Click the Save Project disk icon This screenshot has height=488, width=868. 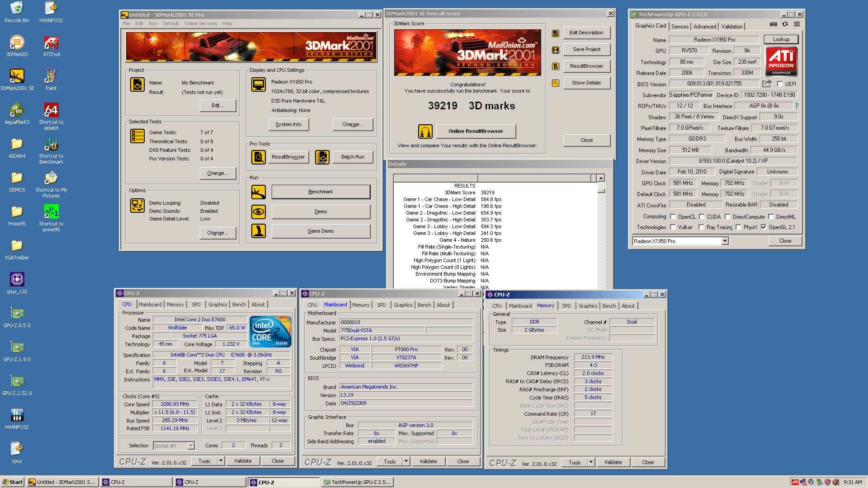556,50
